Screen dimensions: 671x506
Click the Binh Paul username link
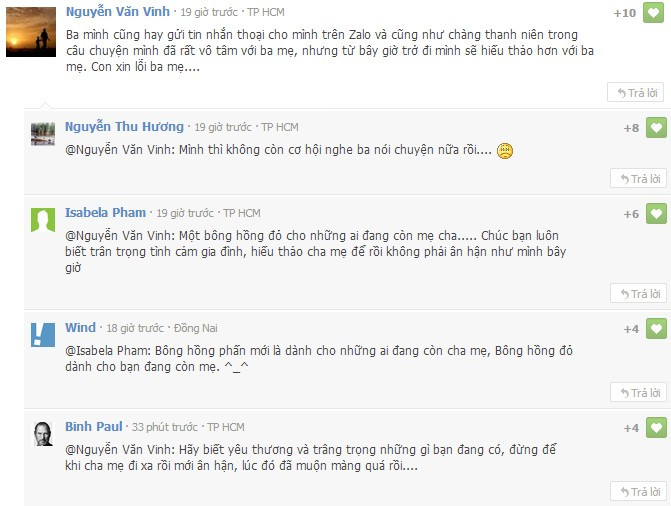coord(94,426)
